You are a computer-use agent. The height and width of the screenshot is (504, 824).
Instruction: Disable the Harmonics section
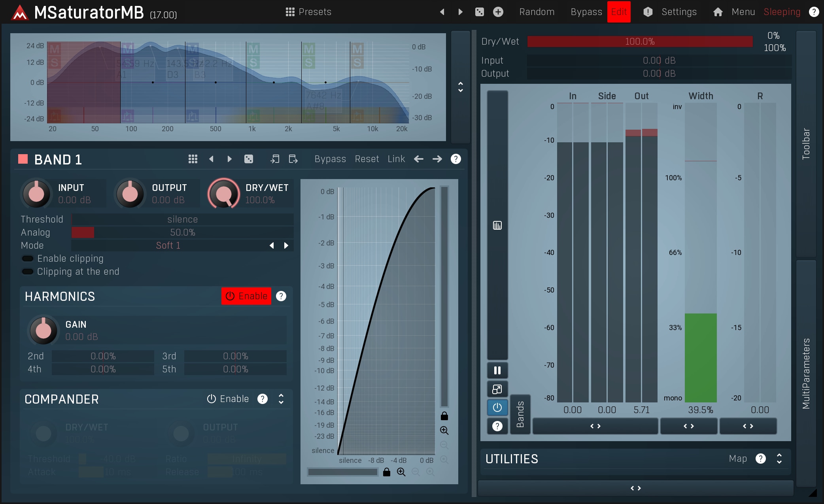[246, 296]
